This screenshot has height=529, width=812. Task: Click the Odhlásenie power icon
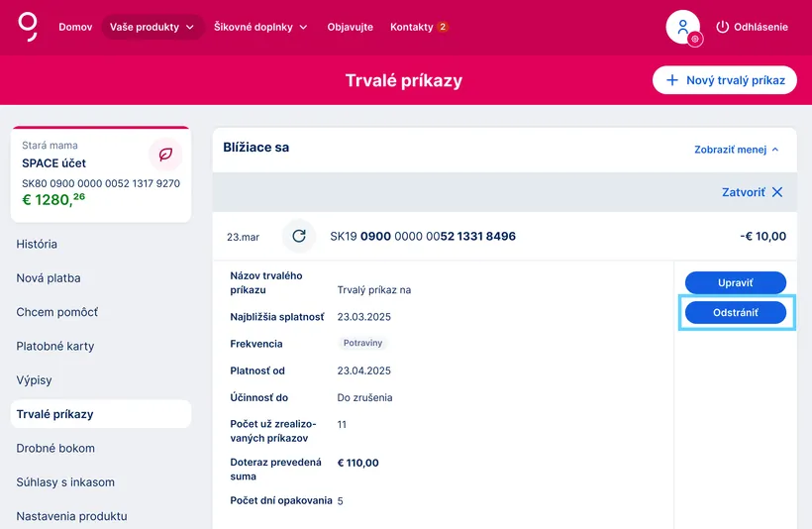722,27
